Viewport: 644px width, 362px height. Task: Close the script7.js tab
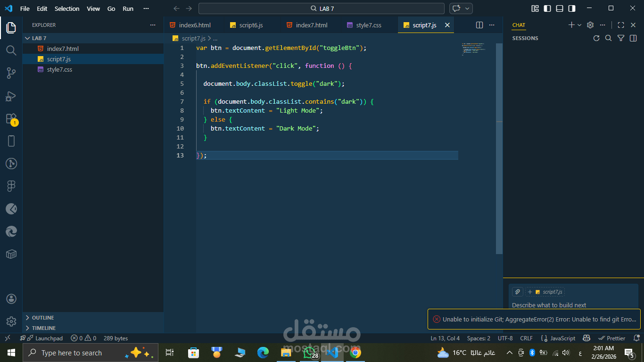tap(447, 25)
